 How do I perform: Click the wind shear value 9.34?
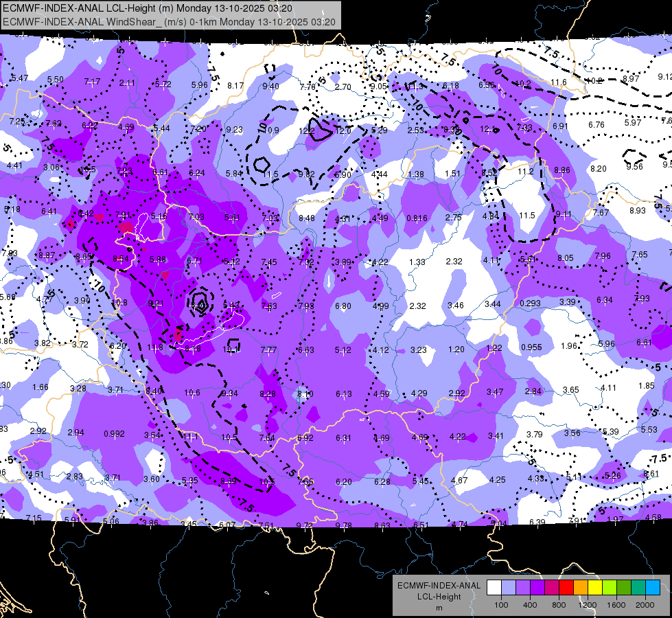click(x=230, y=393)
